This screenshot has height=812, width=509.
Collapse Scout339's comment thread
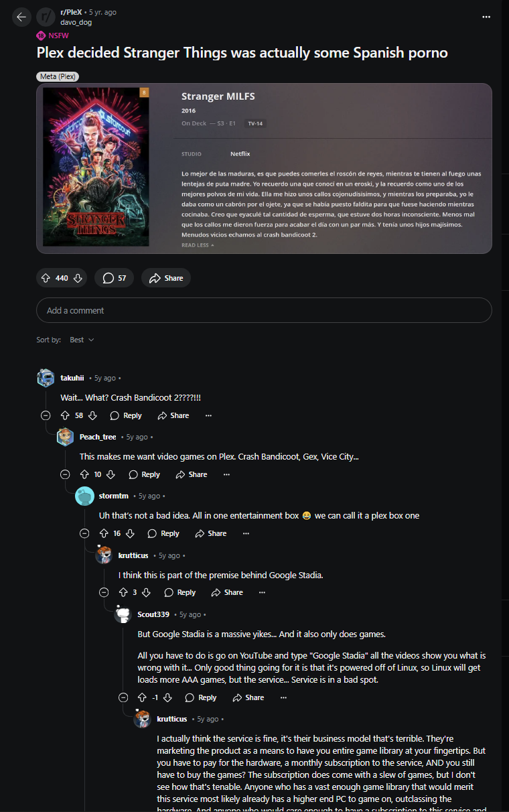click(x=123, y=697)
